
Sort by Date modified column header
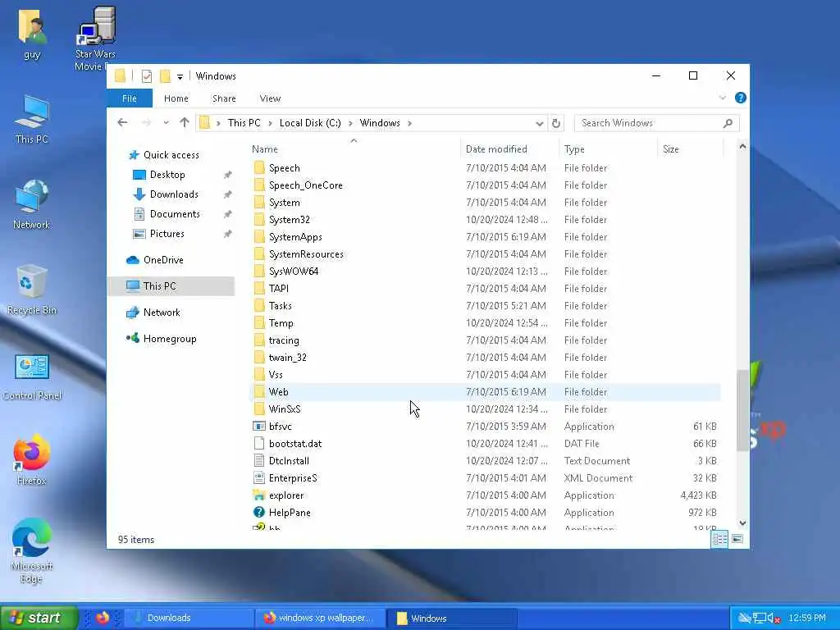[509, 149]
